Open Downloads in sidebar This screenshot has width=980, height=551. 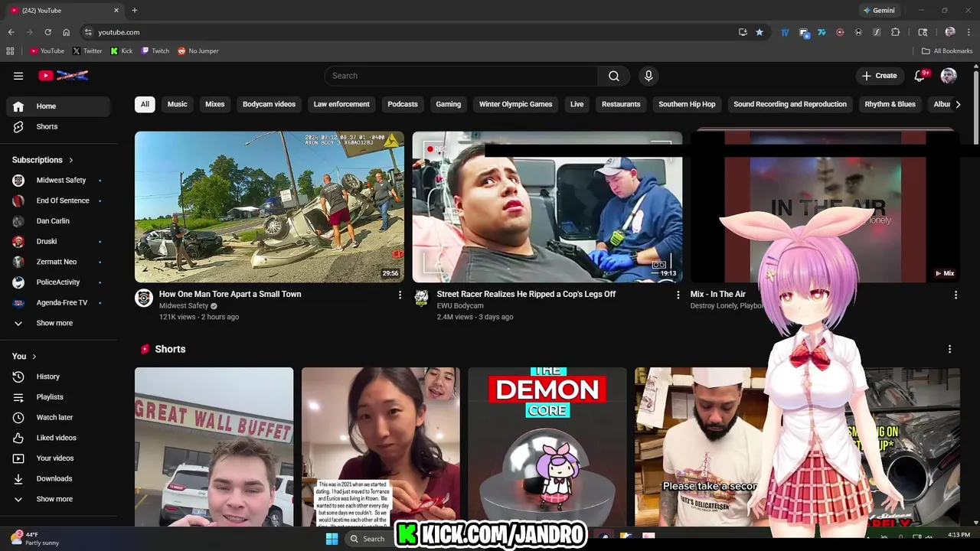[x=58, y=479]
